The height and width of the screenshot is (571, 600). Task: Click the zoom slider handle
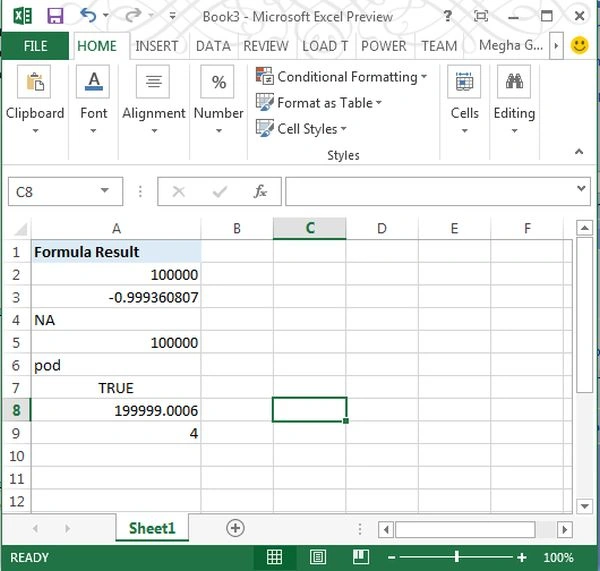click(x=457, y=557)
